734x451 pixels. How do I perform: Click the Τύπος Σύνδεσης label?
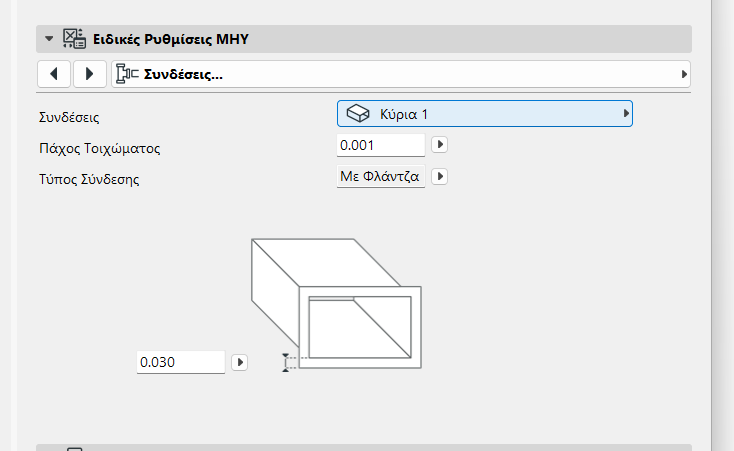[87, 179]
